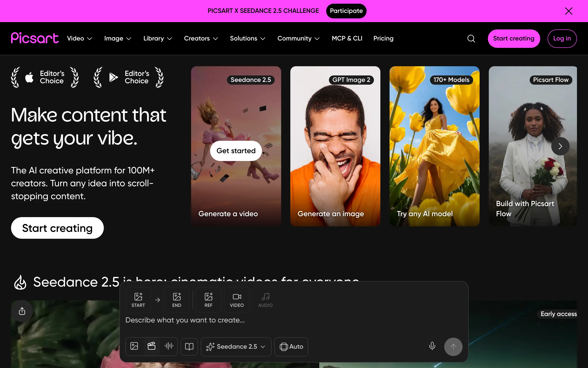This screenshot has height=368, width=588.
Task: Click the Apple Editor's Choice badge
Action: tap(45, 78)
